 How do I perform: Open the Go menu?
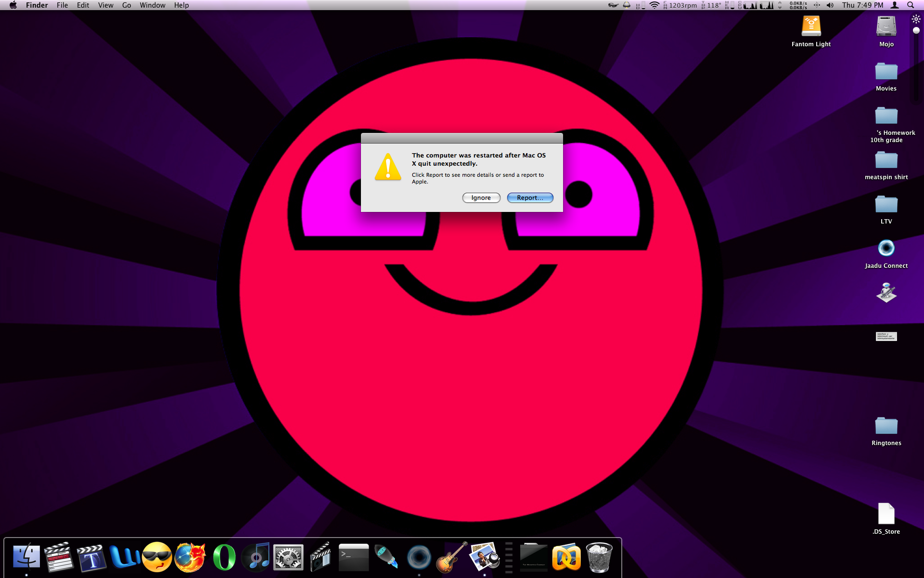(x=127, y=5)
